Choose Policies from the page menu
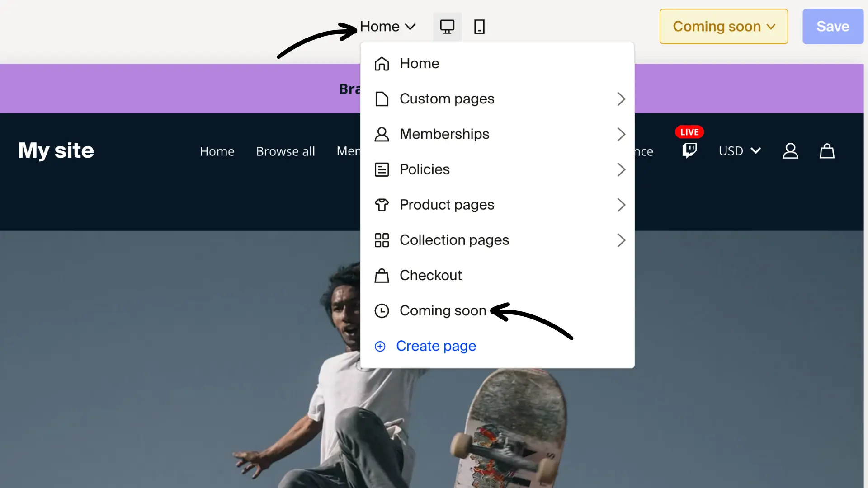Screen dimensions: 868x488 pos(424,169)
